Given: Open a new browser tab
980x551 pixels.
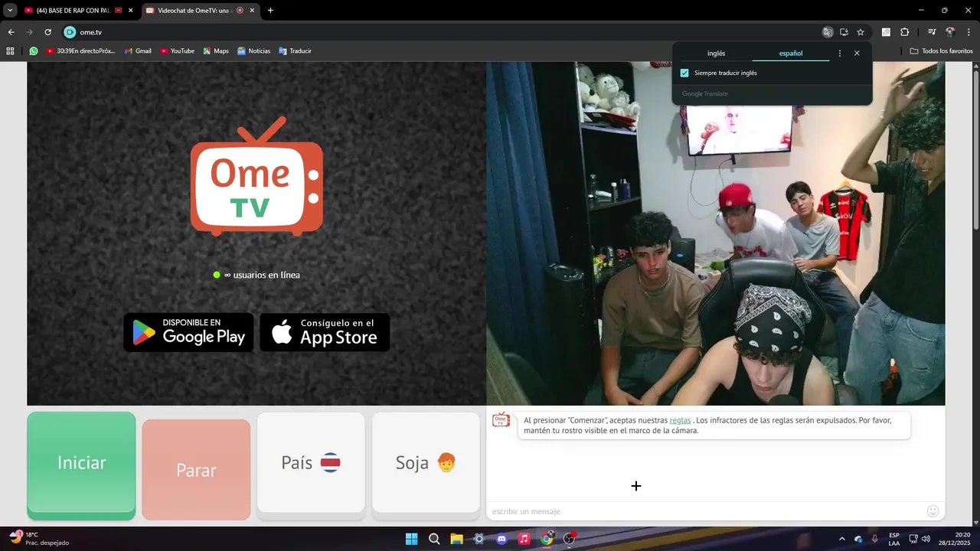Looking at the screenshot, I should coord(270,11).
